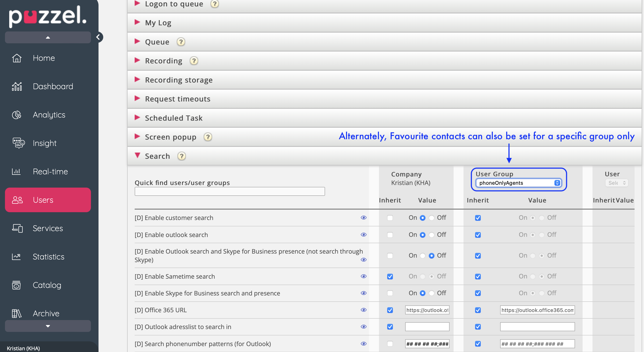The image size is (644, 352).
Task: Set Enable customer search Company value Off
Action: (x=432, y=218)
